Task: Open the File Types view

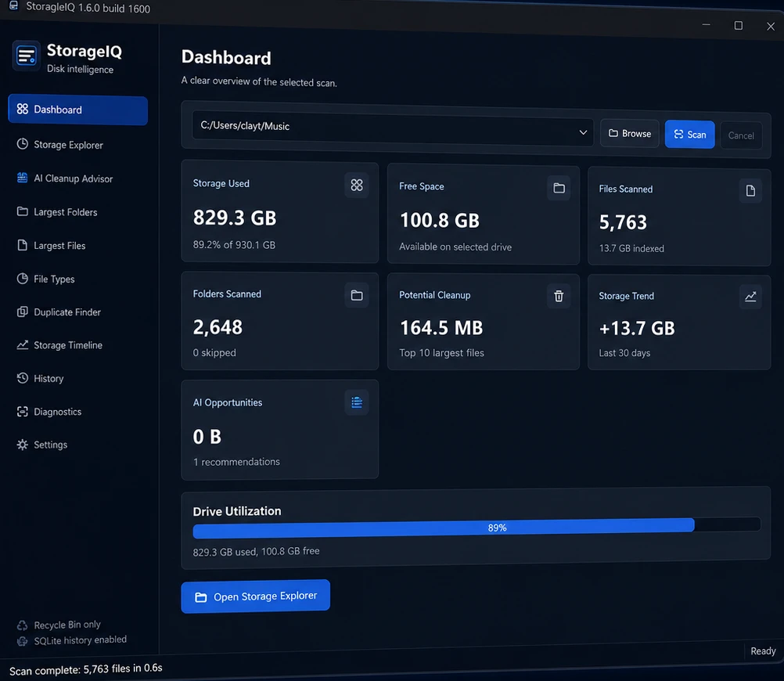Action: (78, 279)
